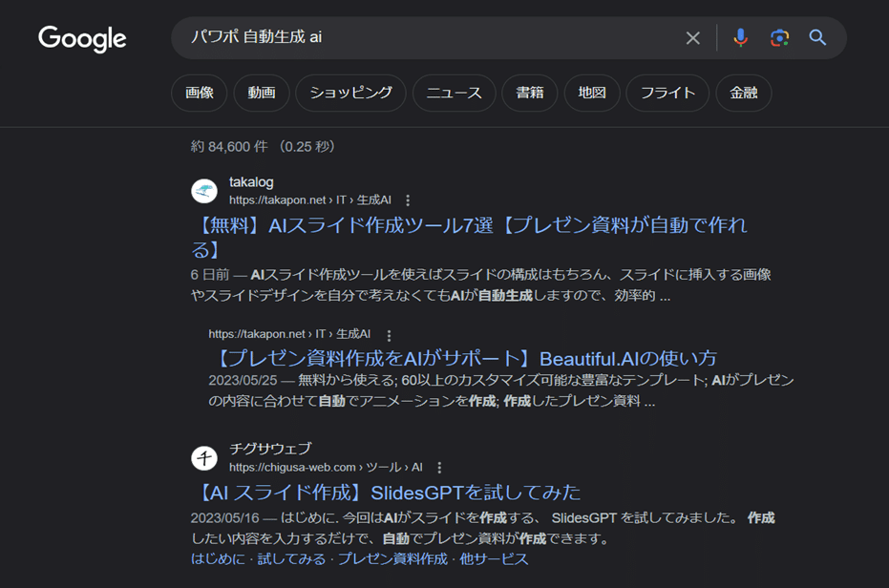Select the フライト filter chip
Screen dimensions: 889x588
[667, 93]
